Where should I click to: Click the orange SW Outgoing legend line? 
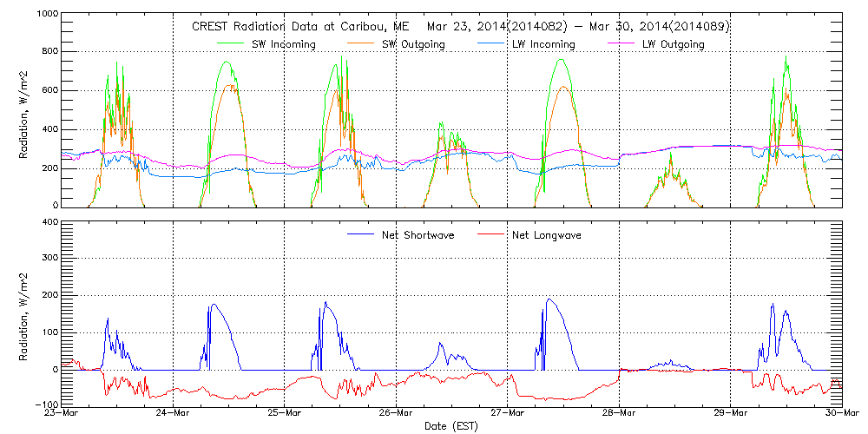359,43
